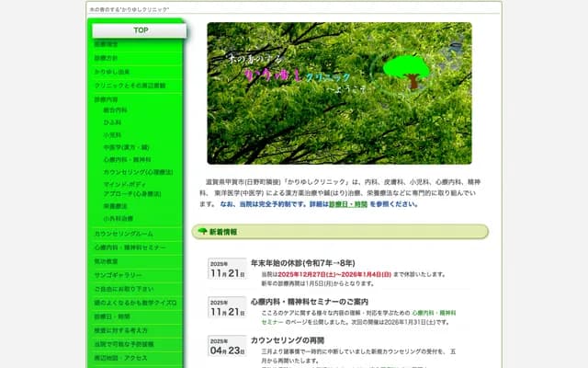Click the green tree logo in banner

[406, 72]
